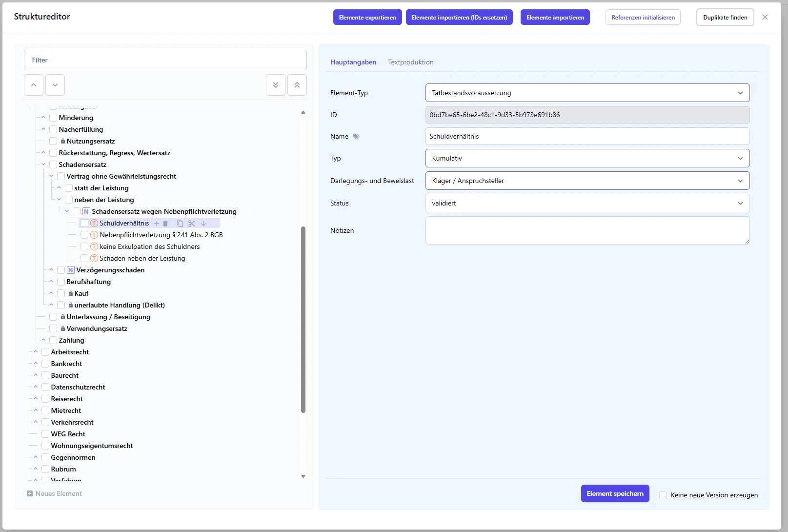The height and width of the screenshot is (532, 788).
Task: Tick the Berufshaftung checkbox
Action: (x=61, y=282)
